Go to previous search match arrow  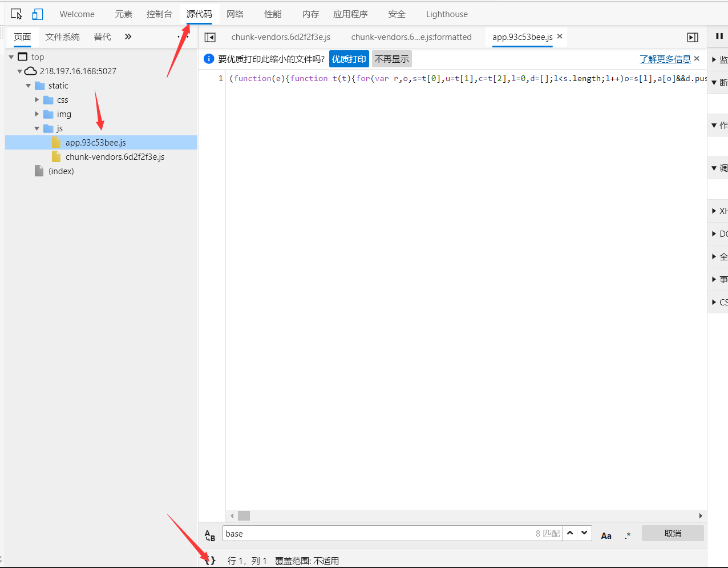(x=570, y=533)
